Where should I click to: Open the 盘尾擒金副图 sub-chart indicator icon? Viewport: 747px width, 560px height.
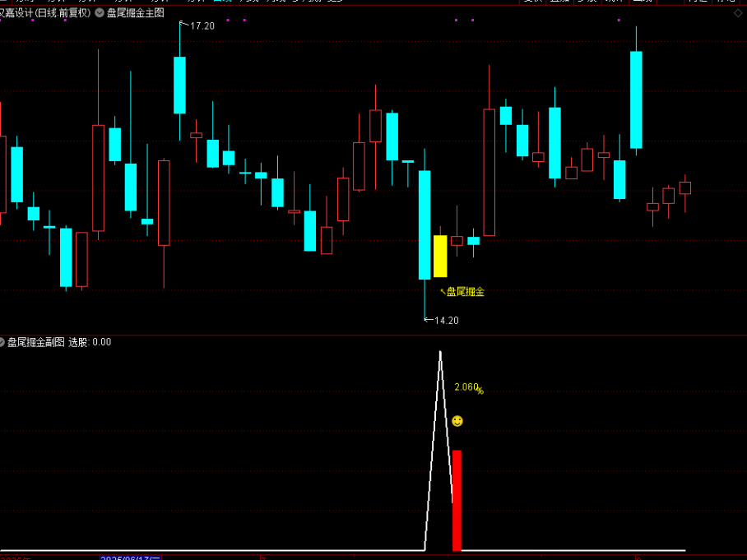(x=2, y=342)
